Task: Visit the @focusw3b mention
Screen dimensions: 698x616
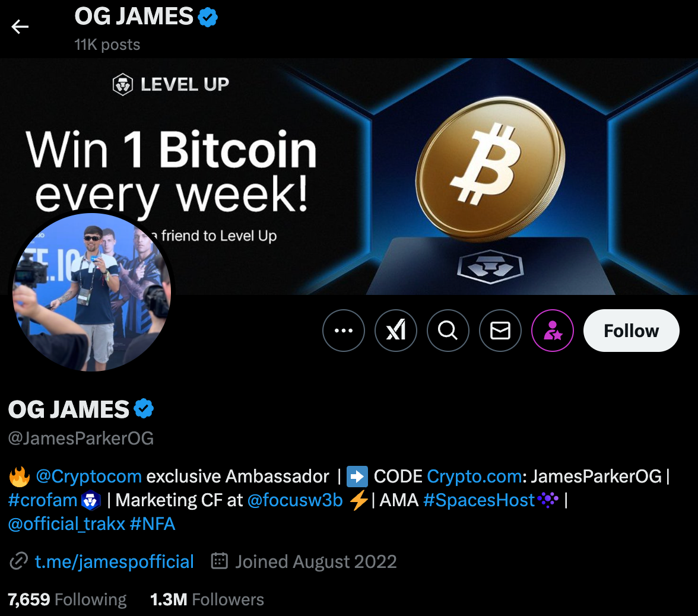Action: [x=294, y=500]
